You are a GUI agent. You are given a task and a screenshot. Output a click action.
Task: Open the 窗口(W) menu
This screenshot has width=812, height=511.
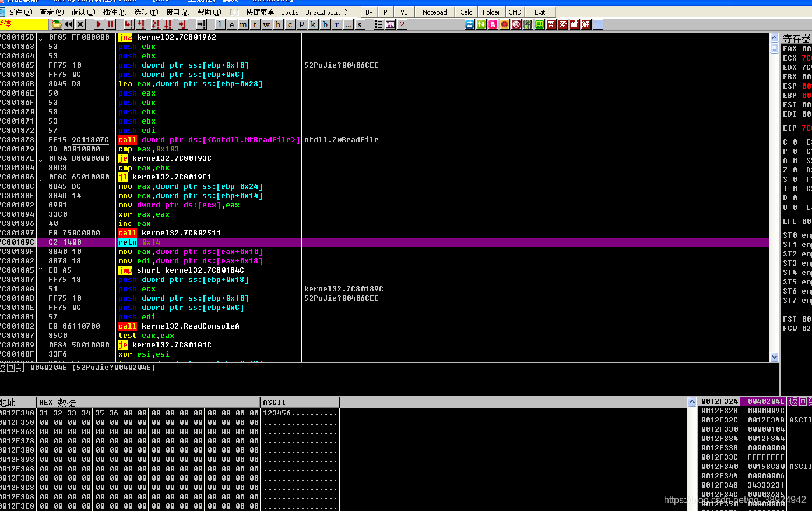pos(178,12)
